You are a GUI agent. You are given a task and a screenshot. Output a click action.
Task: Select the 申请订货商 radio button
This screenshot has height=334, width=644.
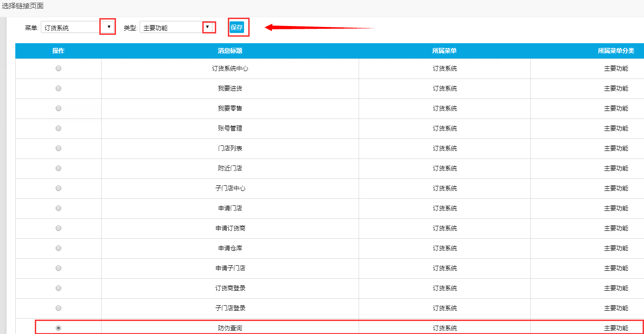coord(58,228)
